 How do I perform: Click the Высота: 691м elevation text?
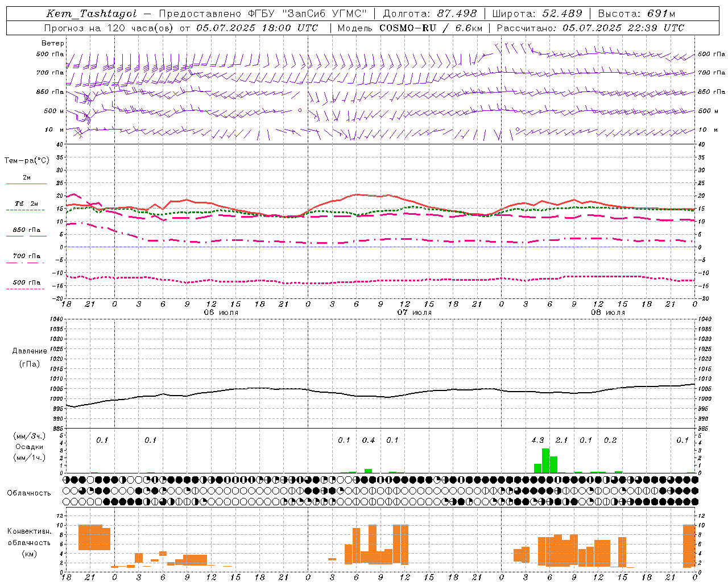(x=637, y=14)
